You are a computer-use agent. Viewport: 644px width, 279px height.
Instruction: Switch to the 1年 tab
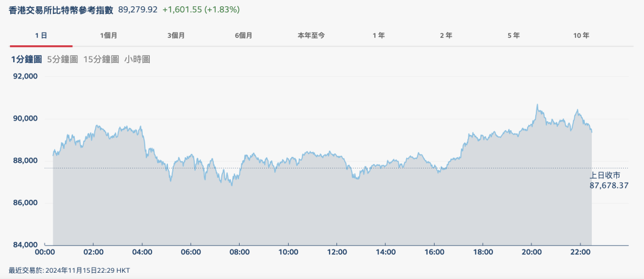(x=379, y=36)
